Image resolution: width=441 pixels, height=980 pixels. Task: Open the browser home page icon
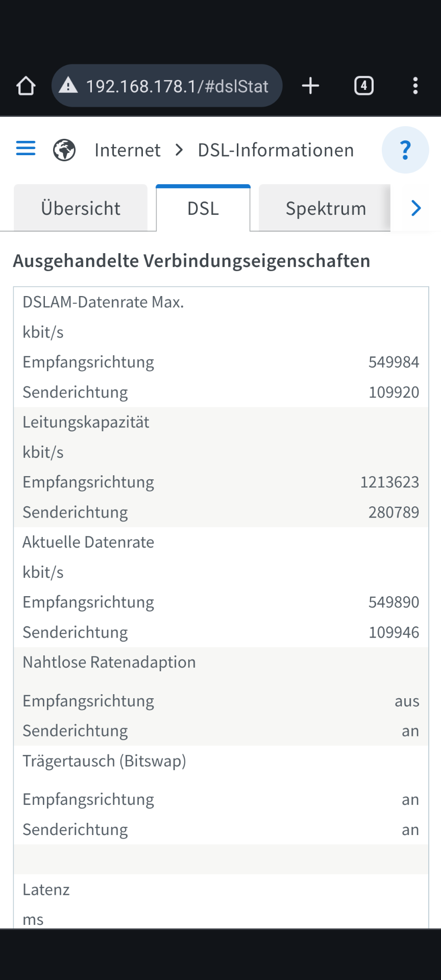[x=26, y=86]
